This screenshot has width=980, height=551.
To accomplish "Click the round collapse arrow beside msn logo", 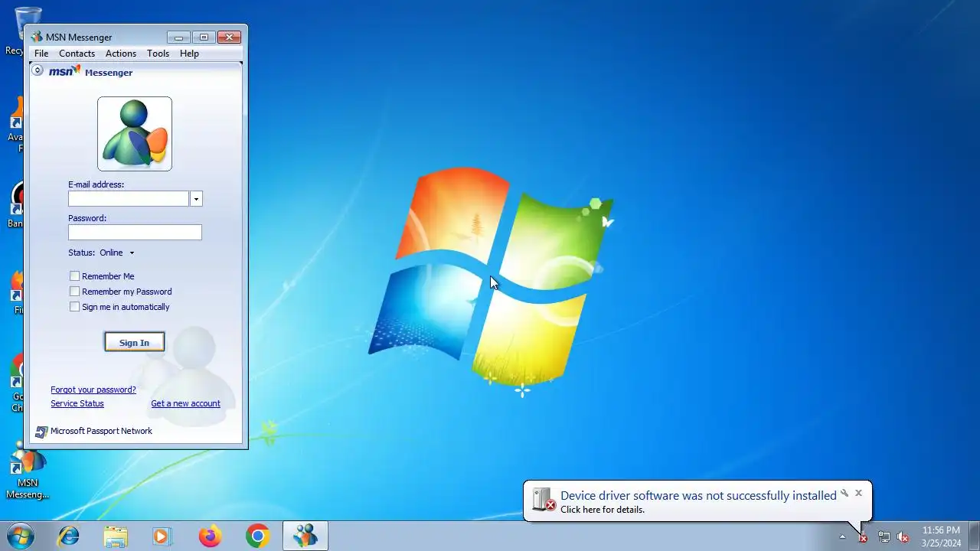I will coord(37,70).
